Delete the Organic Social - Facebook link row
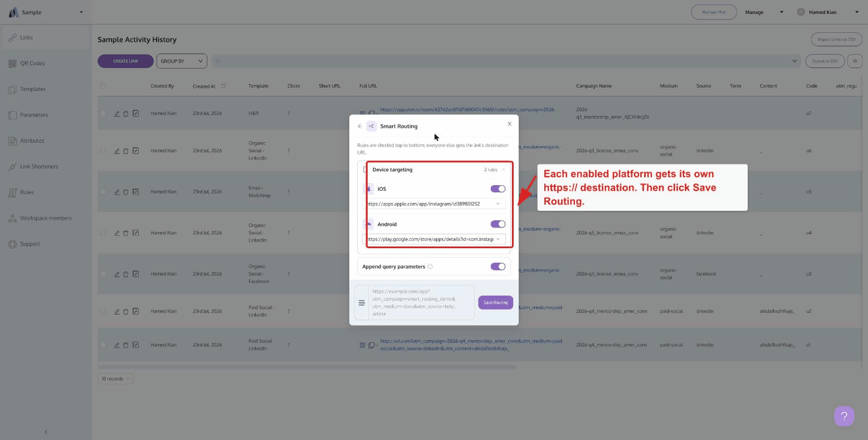The height and width of the screenshot is (440, 868). 126,274
